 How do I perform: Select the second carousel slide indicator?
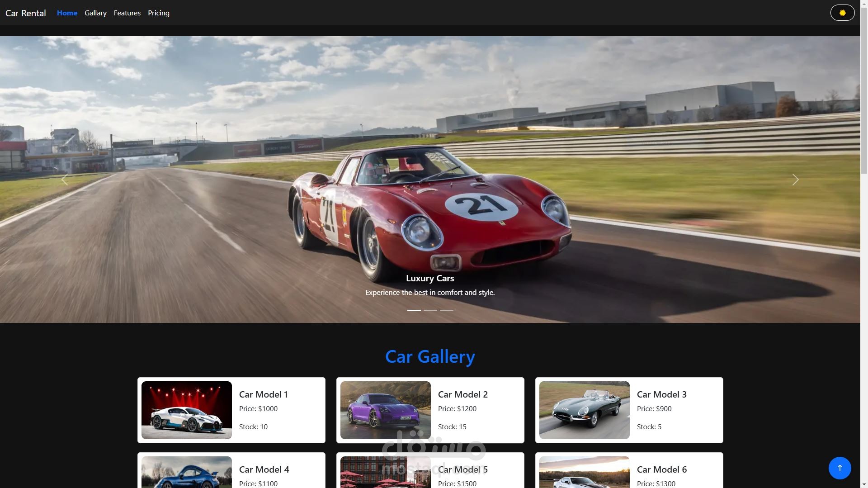click(x=430, y=310)
